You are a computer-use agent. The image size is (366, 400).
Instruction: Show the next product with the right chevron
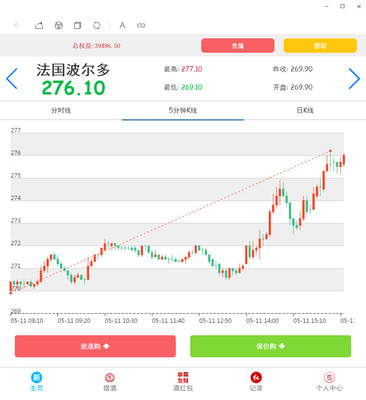point(354,79)
